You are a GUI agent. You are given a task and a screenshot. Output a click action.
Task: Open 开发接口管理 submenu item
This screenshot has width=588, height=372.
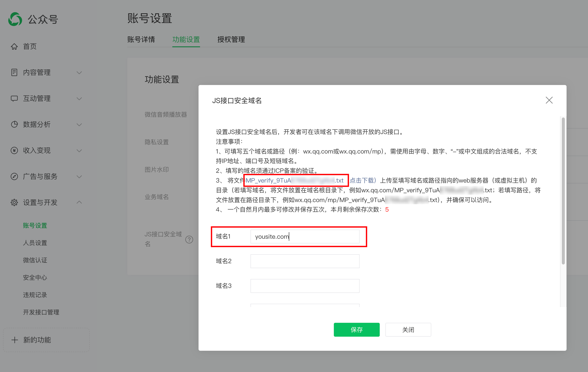41,312
